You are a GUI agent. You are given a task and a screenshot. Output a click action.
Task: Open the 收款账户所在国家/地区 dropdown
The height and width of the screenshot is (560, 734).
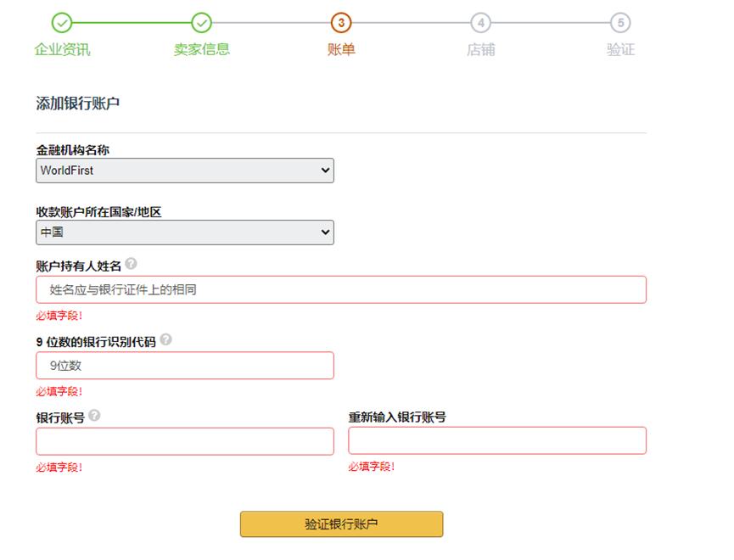[x=184, y=232]
